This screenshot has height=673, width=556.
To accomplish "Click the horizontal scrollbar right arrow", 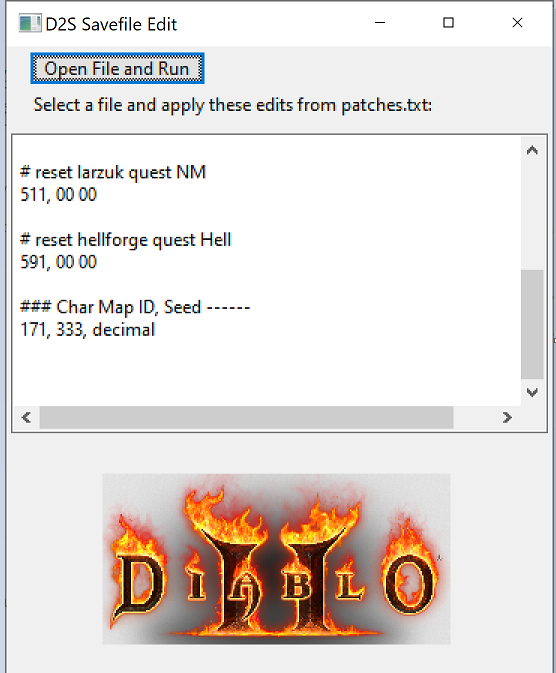I will pos(507,417).
